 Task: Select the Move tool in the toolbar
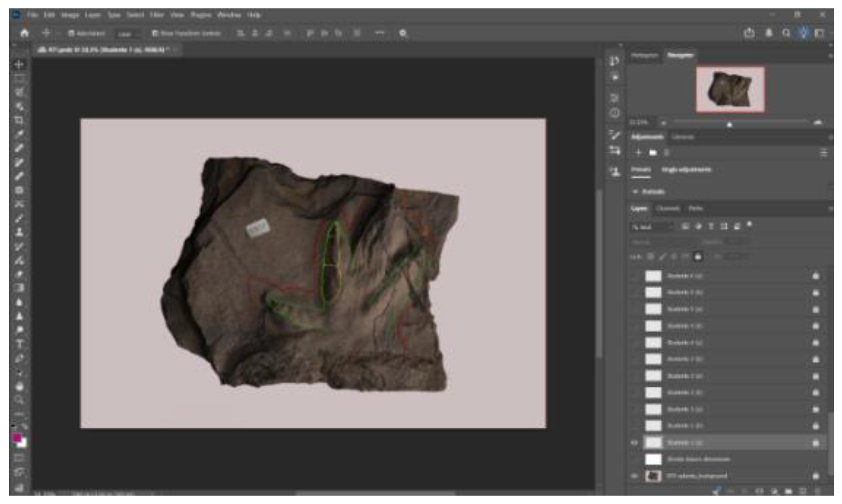19,65
